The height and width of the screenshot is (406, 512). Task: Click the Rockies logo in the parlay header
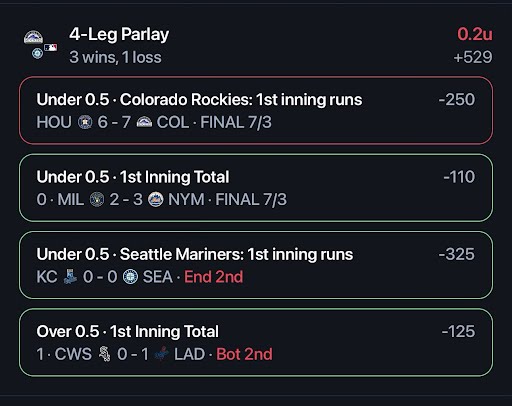(x=33, y=37)
